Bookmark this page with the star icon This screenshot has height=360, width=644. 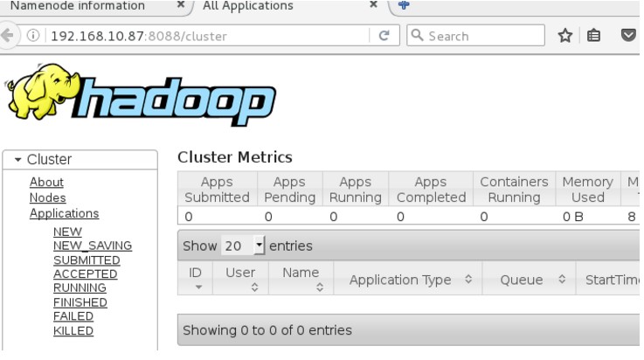point(565,36)
